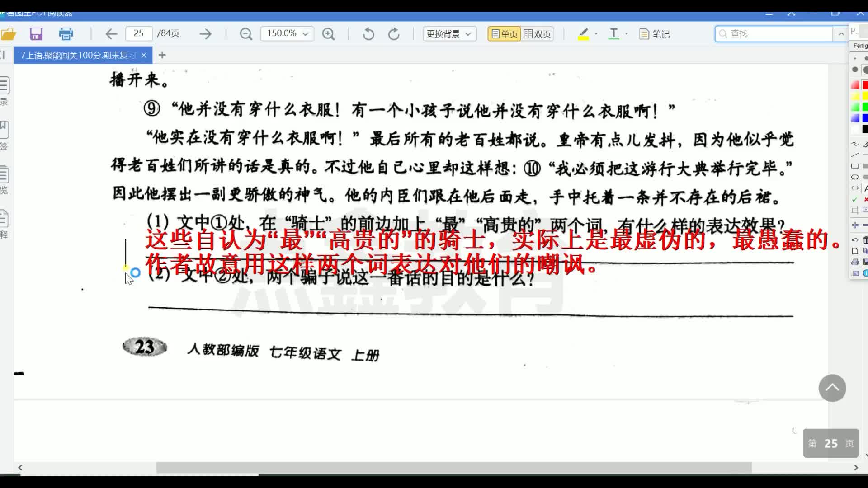Select the green checkmark stamp tool
The image size is (868, 488).
click(855, 199)
